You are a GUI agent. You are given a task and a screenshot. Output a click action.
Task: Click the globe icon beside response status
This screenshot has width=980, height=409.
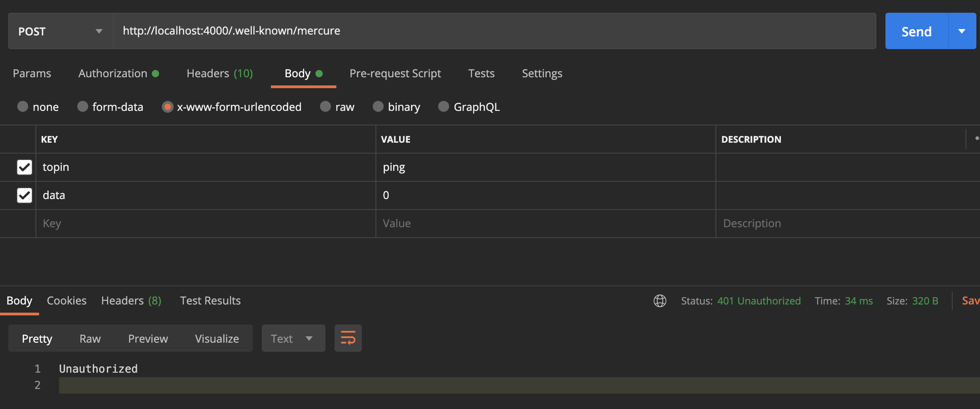660,301
